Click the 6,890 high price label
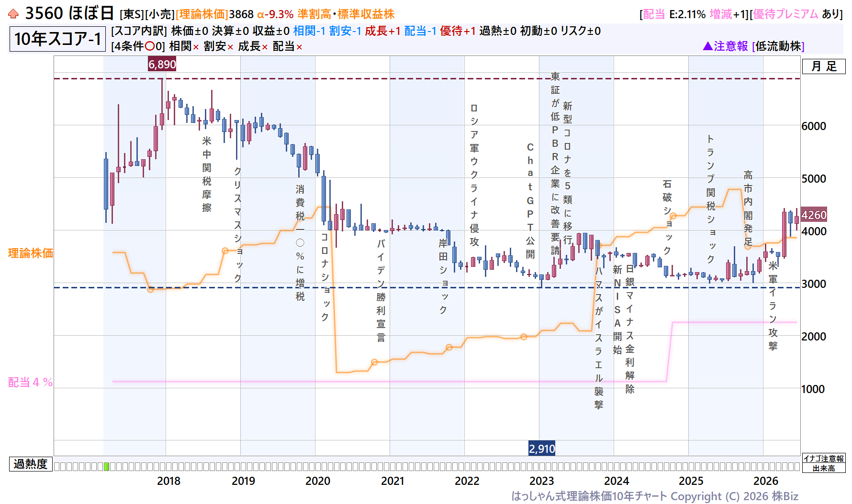852x504 pixels. [162, 64]
